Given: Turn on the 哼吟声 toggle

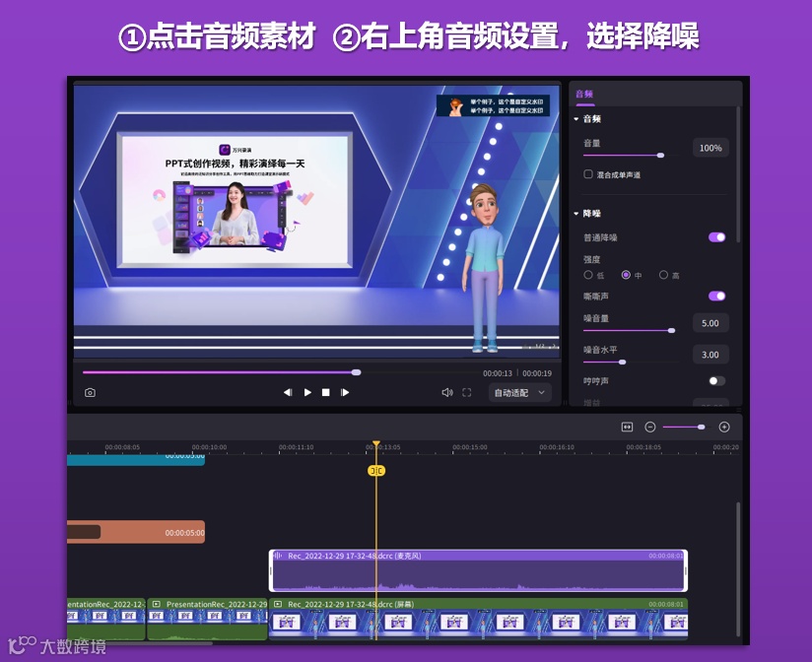Looking at the screenshot, I should [x=715, y=378].
